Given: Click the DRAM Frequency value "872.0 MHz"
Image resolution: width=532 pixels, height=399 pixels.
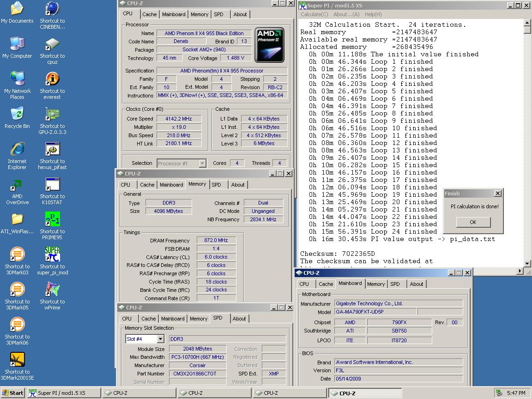Looking at the screenshot, I should tap(216, 240).
